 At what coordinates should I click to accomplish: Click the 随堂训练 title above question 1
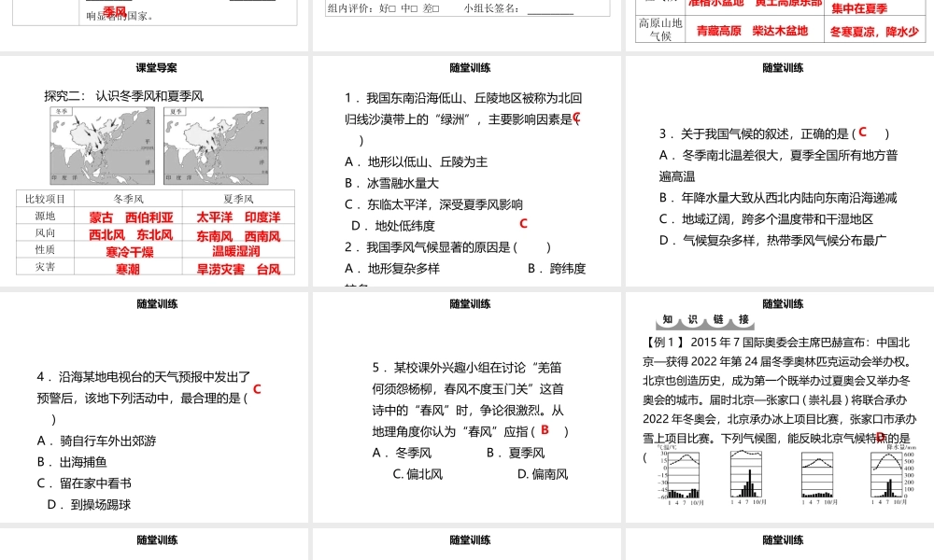click(470, 68)
